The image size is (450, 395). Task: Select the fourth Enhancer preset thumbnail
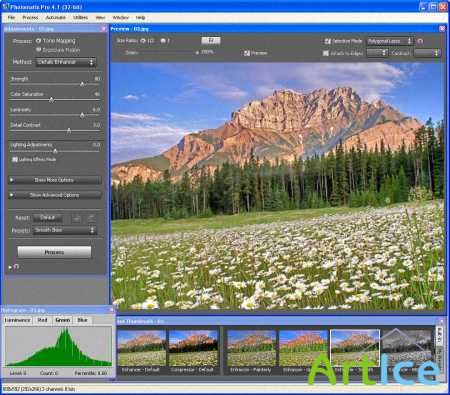tap(303, 349)
